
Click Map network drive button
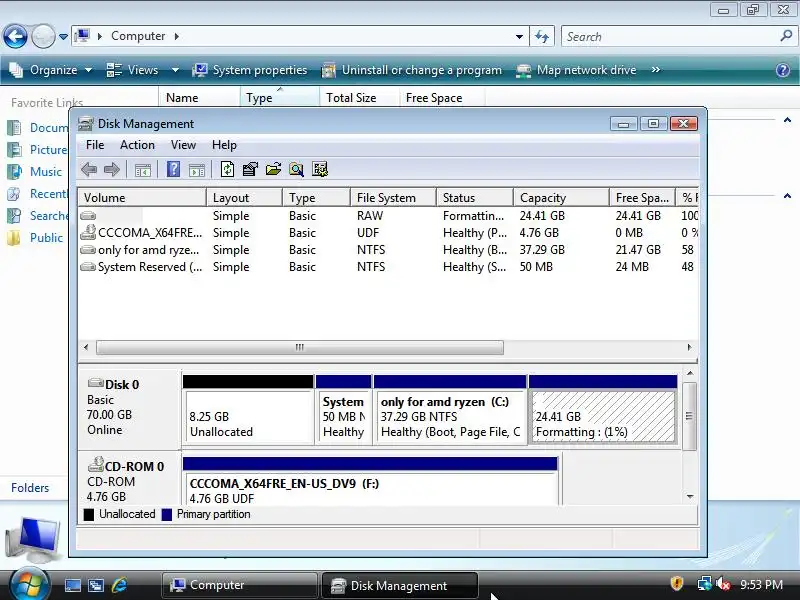click(x=577, y=70)
